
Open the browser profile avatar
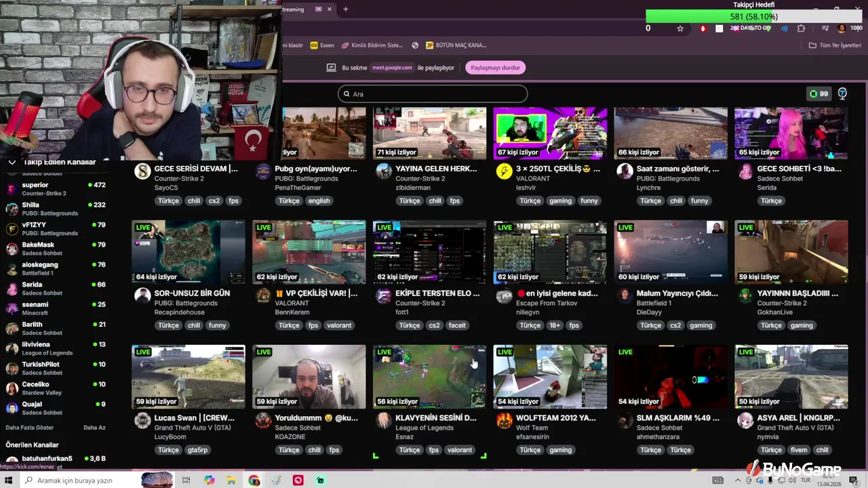842,28
